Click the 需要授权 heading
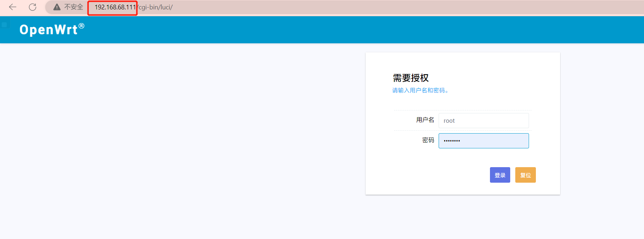The image size is (644, 239). pyautogui.click(x=411, y=78)
